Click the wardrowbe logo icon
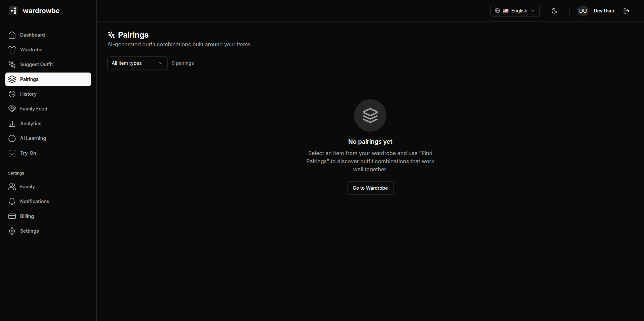644x321 pixels. pos(13,11)
